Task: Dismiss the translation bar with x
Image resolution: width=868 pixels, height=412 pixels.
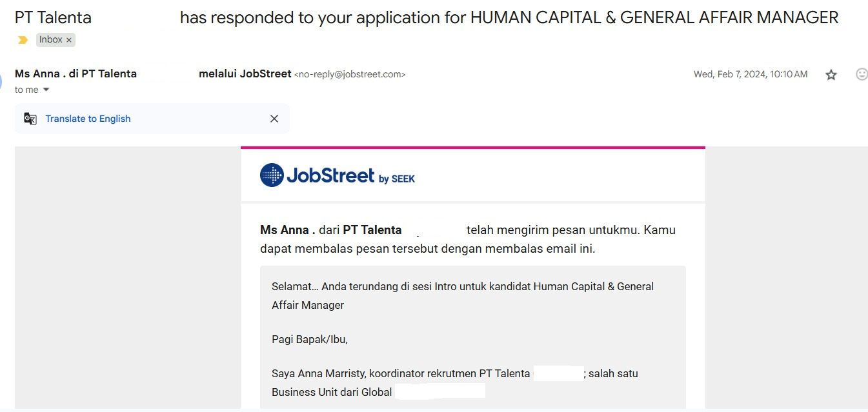Action: coord(274,119)
